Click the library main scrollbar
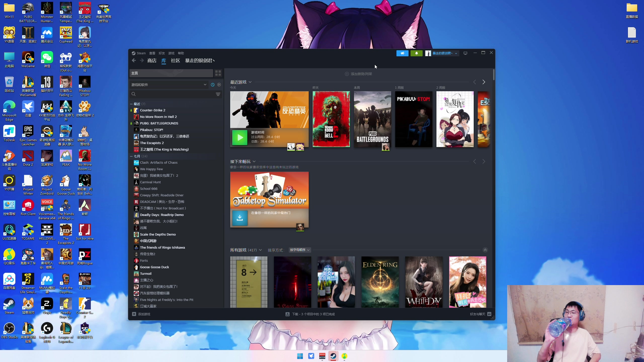 tap(494, 75)
